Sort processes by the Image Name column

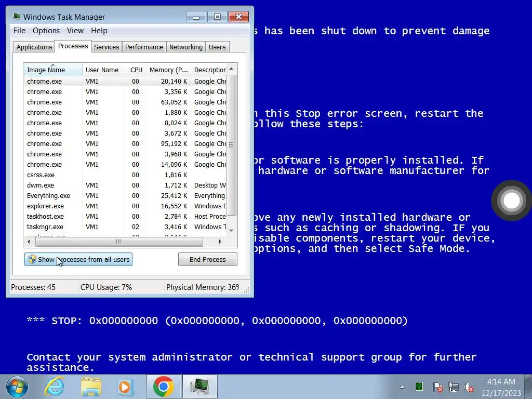coord(53,70)
